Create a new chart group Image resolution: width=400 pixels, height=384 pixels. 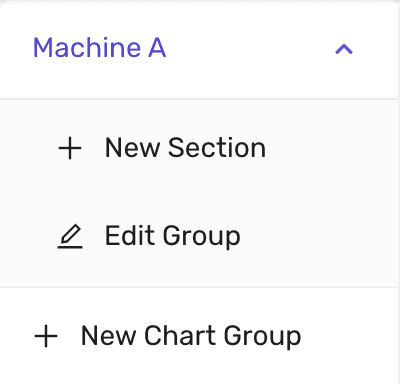[x=200, y=336]
